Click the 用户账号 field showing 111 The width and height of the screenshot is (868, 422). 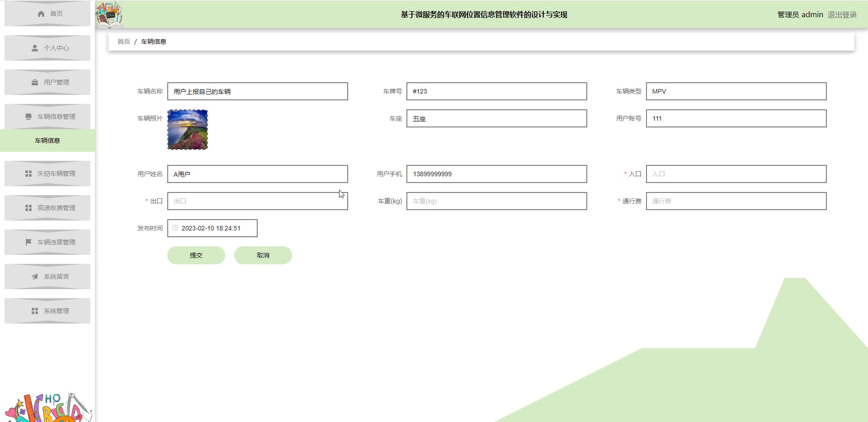click(x=736, y=118)
